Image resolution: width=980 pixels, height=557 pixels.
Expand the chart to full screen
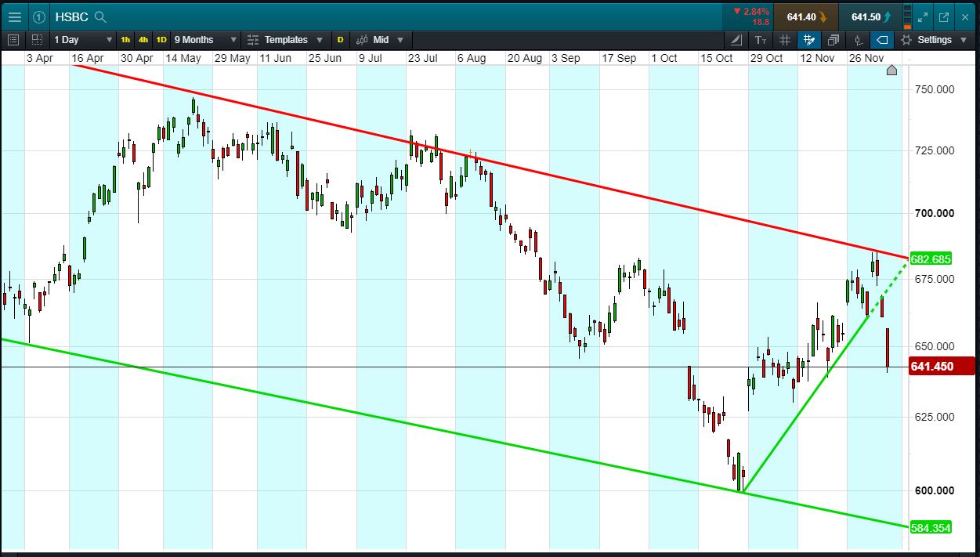click(x=923, y=16)
